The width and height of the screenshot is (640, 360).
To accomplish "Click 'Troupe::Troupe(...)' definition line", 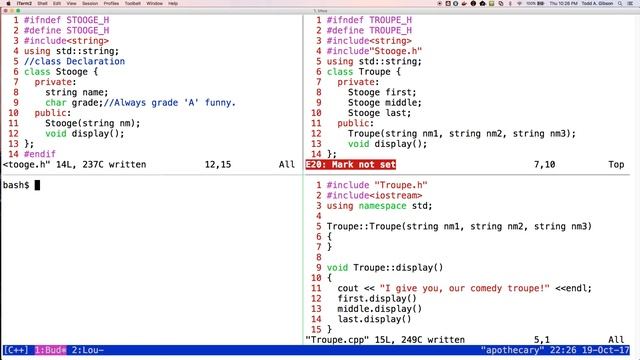I will click(x=459, y=227).
